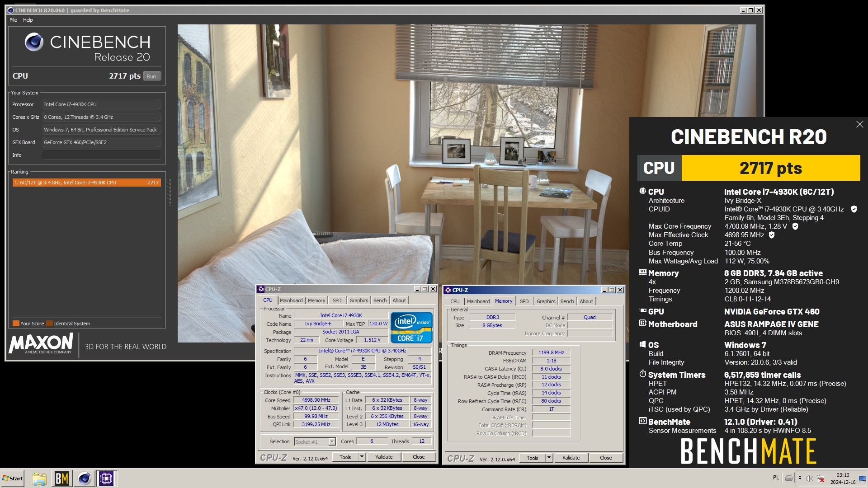Viewport: 868px width, 488px height.
Task: Click the network disconnected tray icon
Action: 821,479
